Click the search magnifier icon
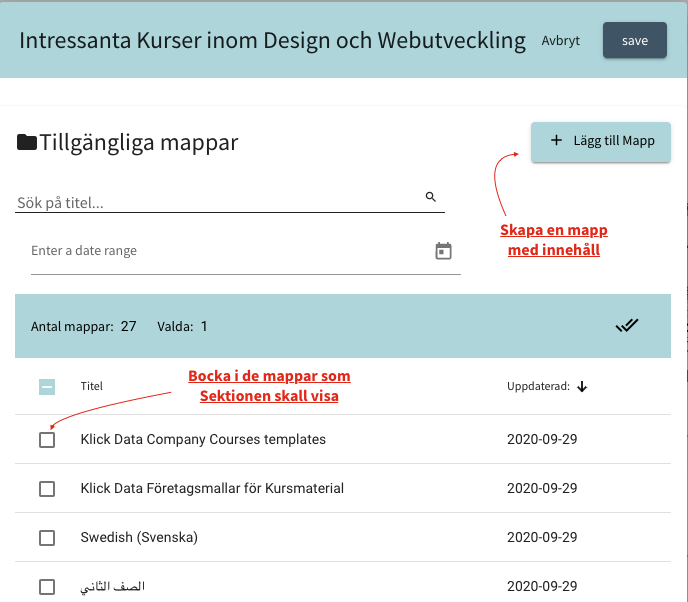 point(431,197)
